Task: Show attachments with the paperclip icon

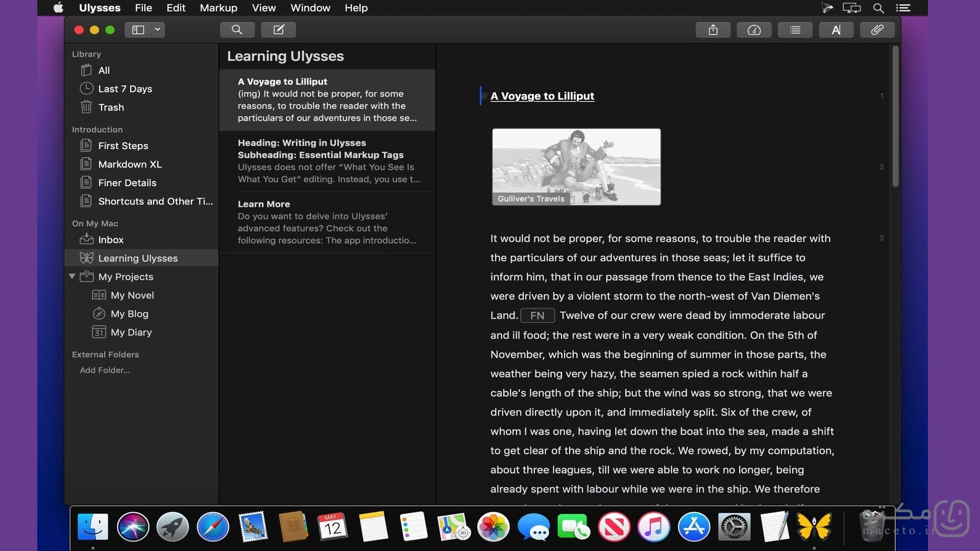Action: (x=877, y=30)
